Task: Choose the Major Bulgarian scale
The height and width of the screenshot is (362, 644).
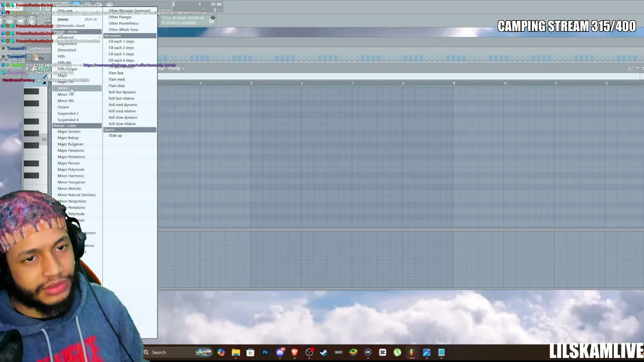Action: pos(77,144)
